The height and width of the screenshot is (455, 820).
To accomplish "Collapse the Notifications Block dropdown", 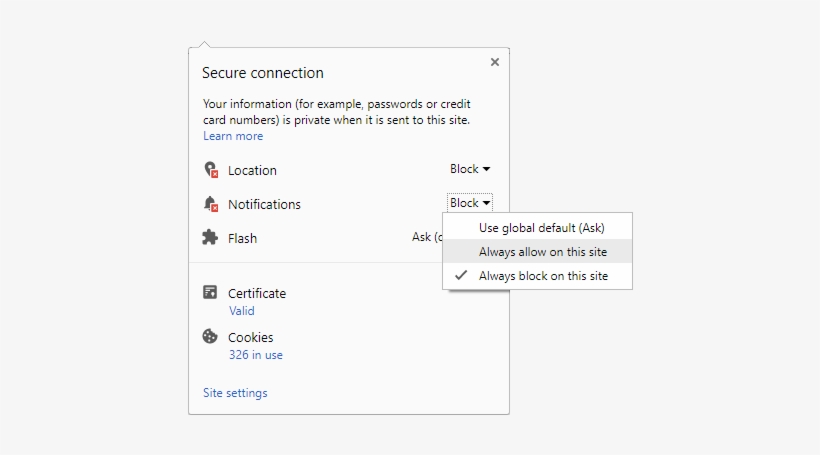I will point(469,203).
